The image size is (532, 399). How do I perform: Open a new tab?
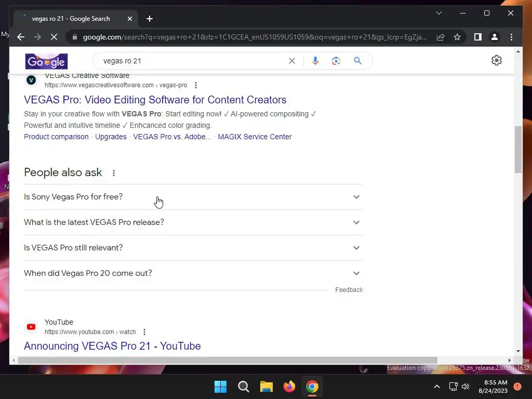pyautogui.click(x=150, y=19)
